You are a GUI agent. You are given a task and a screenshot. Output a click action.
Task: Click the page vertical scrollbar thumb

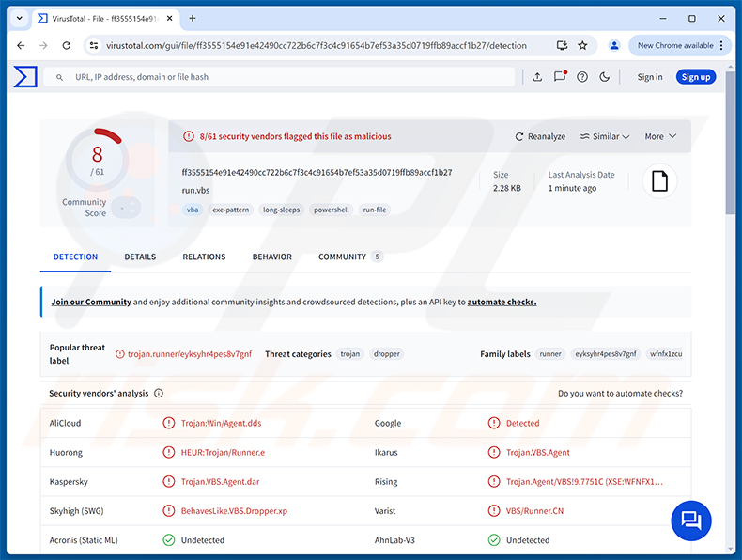(x=730, y=142)
